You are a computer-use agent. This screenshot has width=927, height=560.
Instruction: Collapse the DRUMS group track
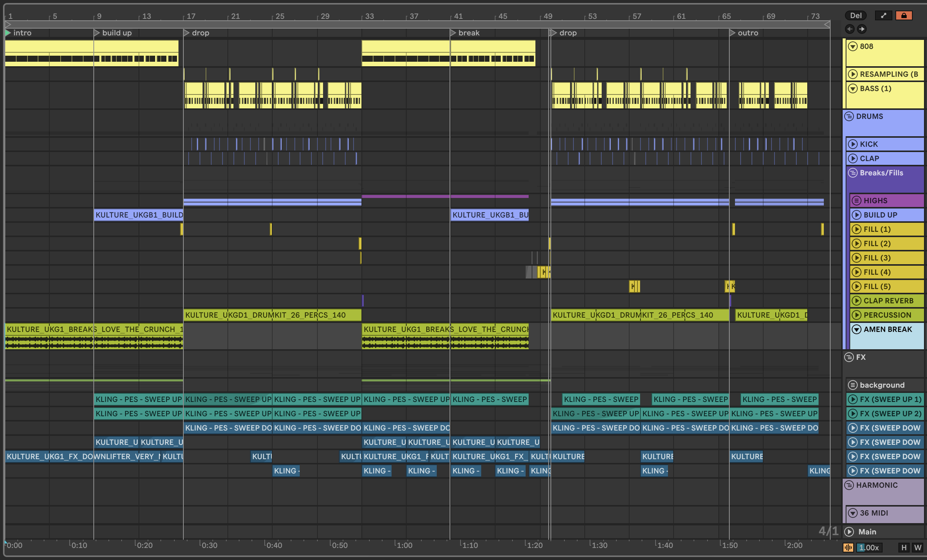pos(849,117)
